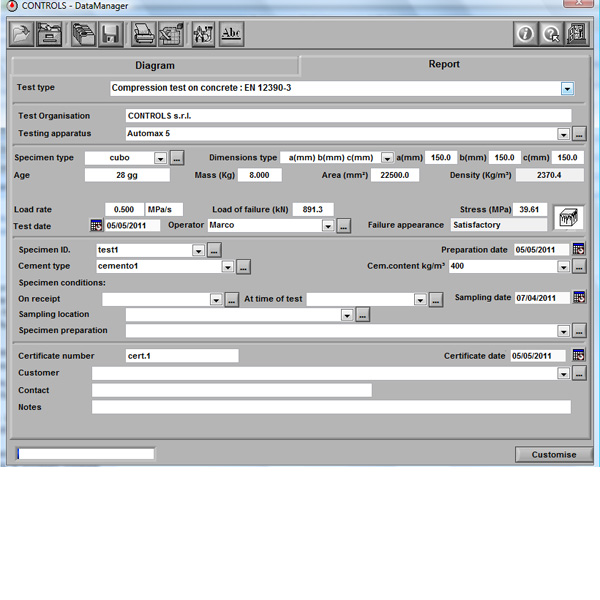Expand the Cement type dropdown arrow

pos(228,267)
